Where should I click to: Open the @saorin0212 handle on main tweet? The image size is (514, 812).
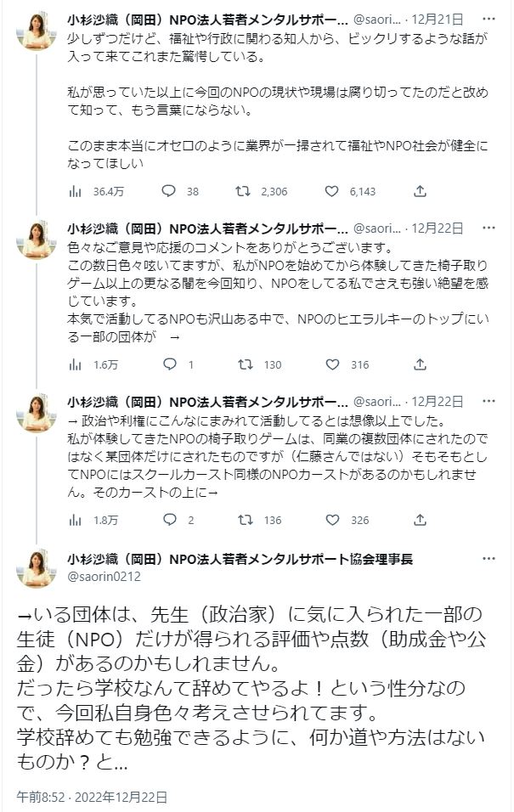point(104,576)
